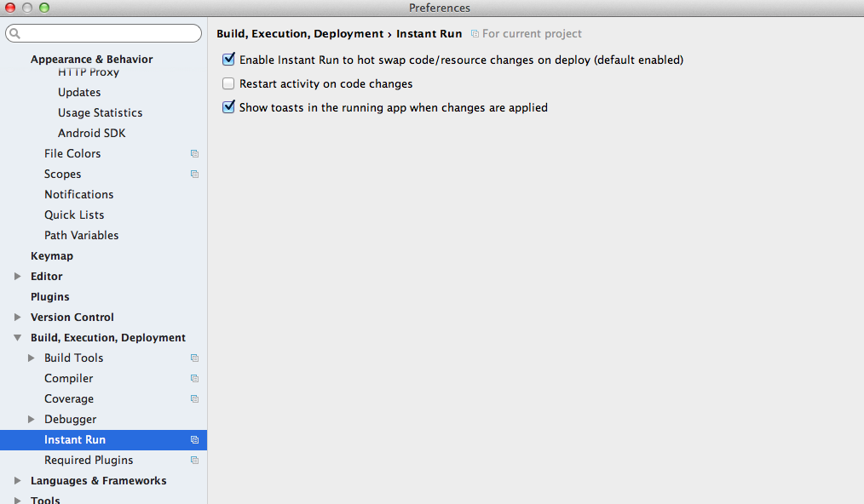Uncheck Show toasts in the running app

click(x=228, y=108)
